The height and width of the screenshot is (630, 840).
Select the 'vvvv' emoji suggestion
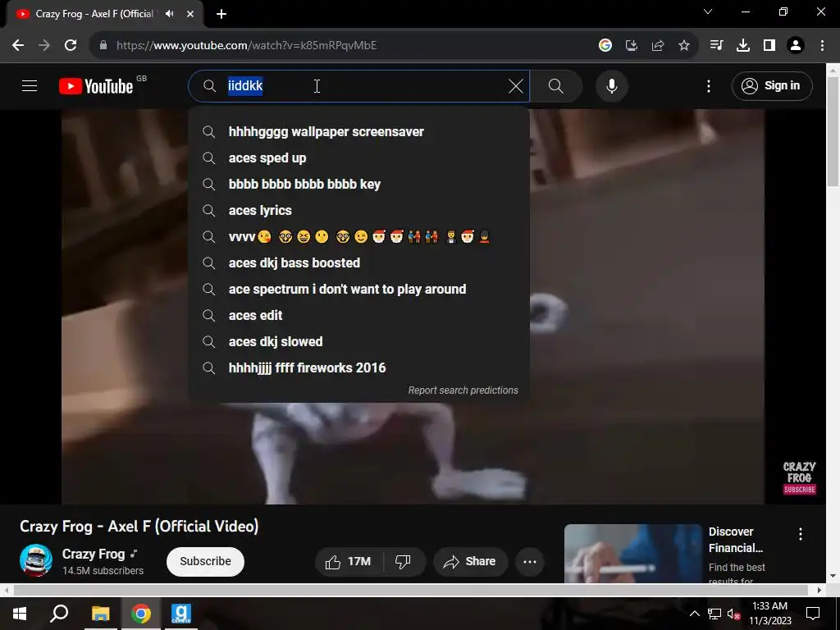[358, 237]
